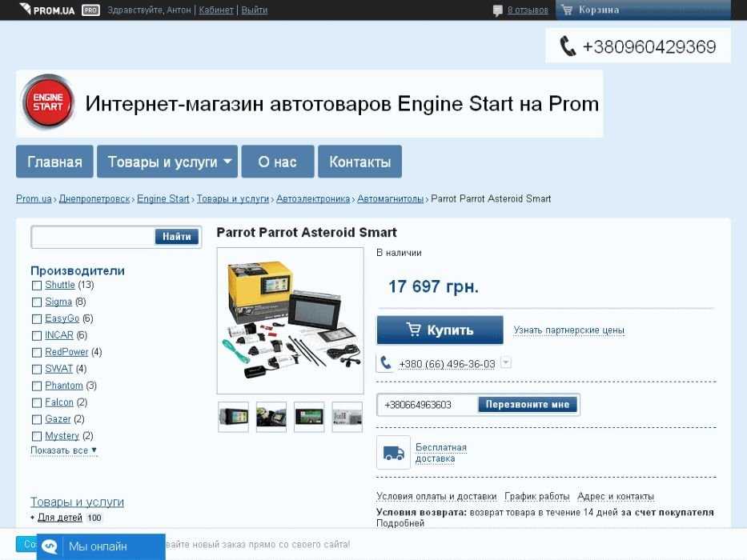Open the О нас menu tab

[x=278, y=162]
